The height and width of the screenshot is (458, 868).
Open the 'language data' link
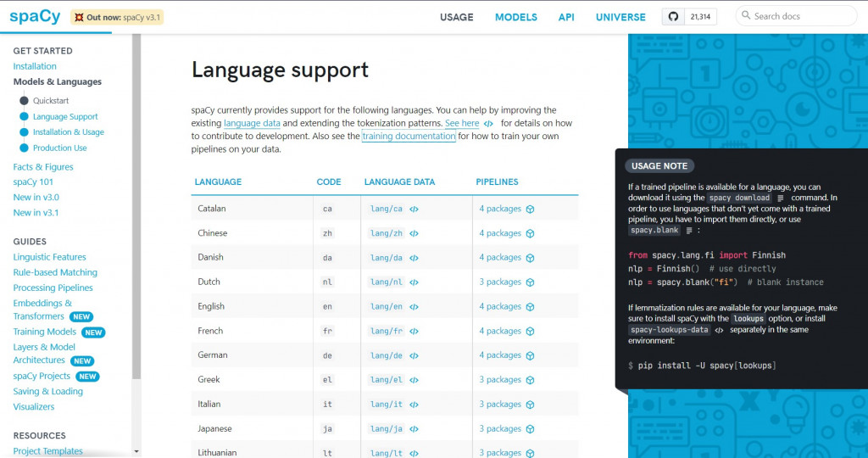(252, 123)
